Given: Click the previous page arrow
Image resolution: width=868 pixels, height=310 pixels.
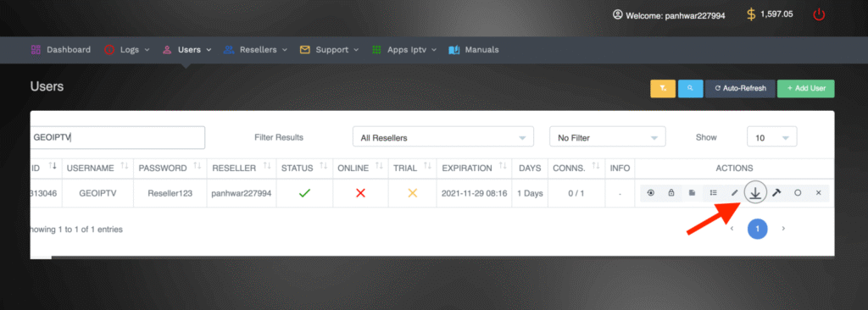Looking at the screenshot, I should pyautogui.click(x=732, y=228).
